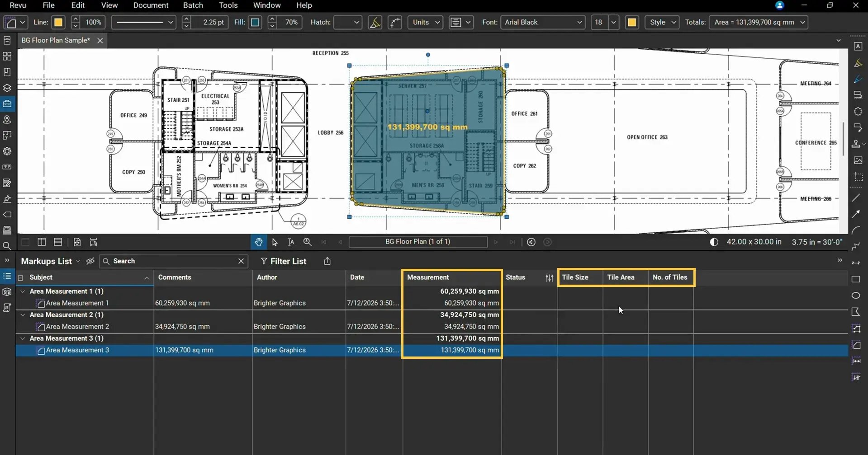This screenshot has width=868, height=455.
Task: Select the Arc markup tool
Action: 856,230
